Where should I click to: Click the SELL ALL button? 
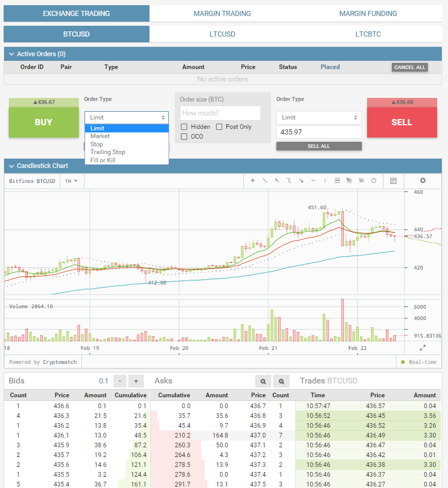pos(319,146)
